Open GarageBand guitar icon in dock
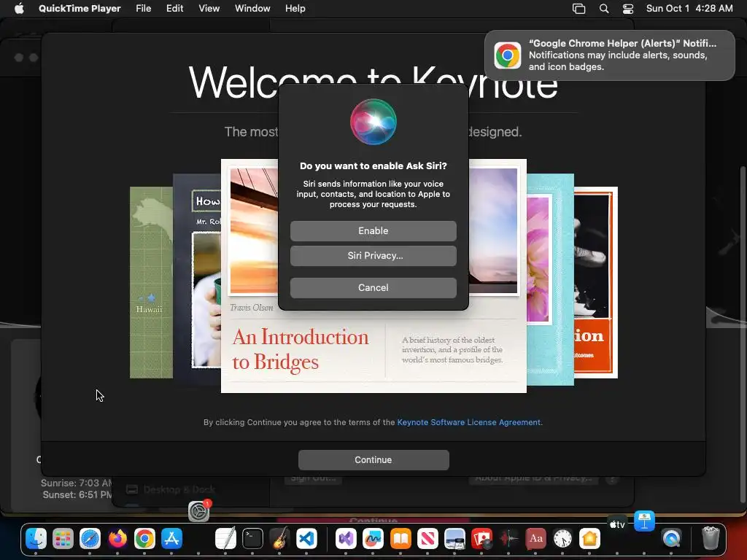 tap(279, 539)
